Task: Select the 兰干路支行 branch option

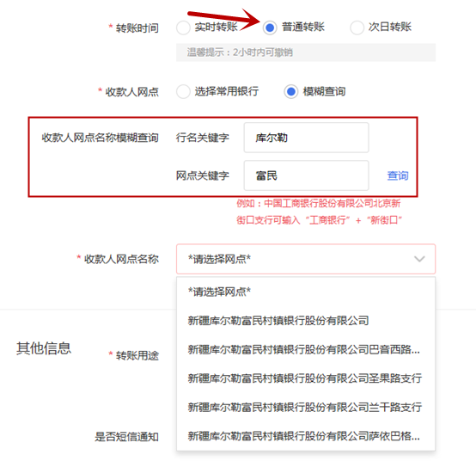Action: pos(306,407)
